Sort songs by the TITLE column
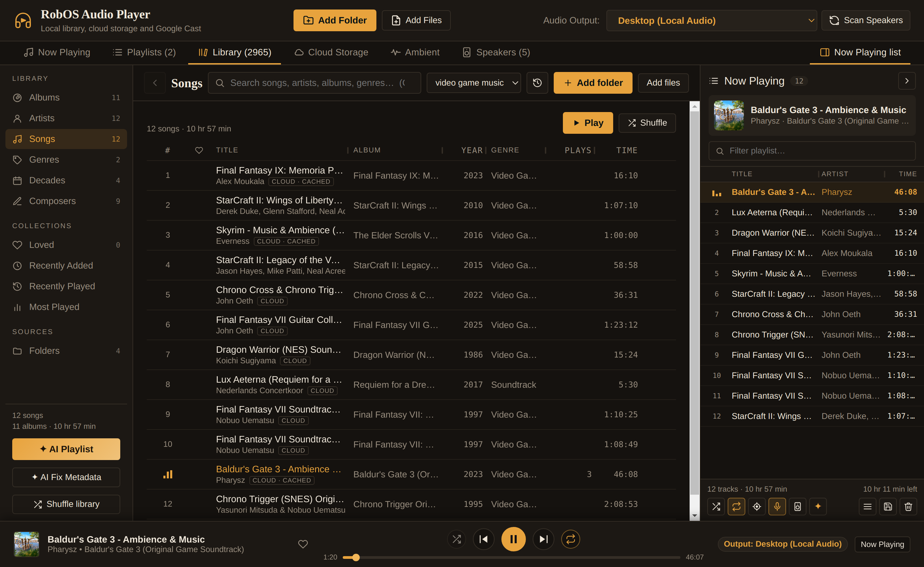Image resolution: width=924 pixels, height=567 pixels. 227,150
